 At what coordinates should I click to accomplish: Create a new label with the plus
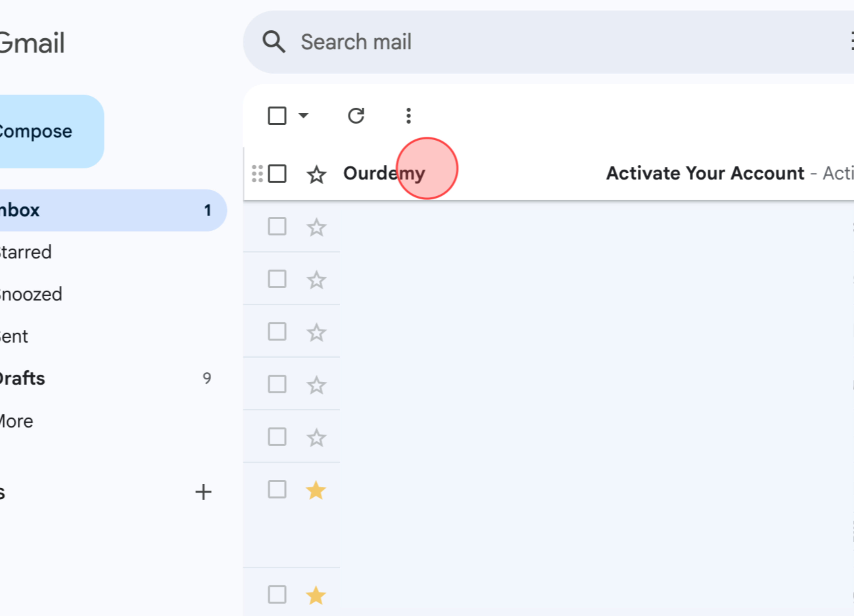coord(203,491)
